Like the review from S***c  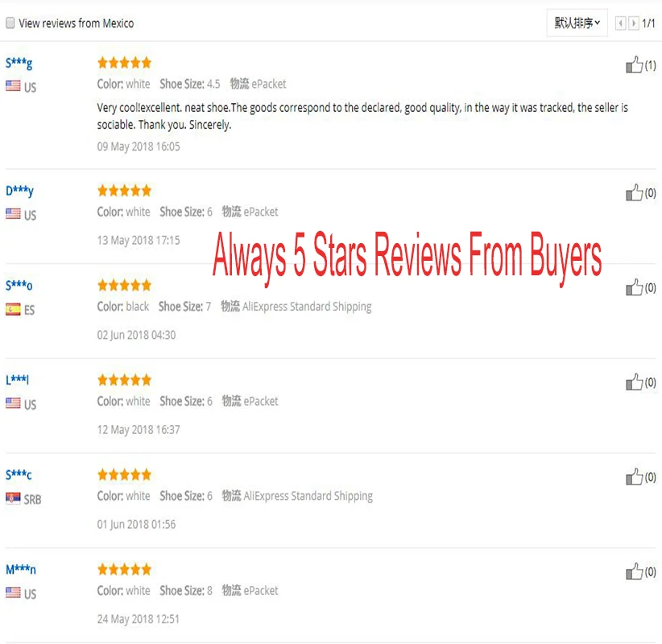(x=634, y=477)
